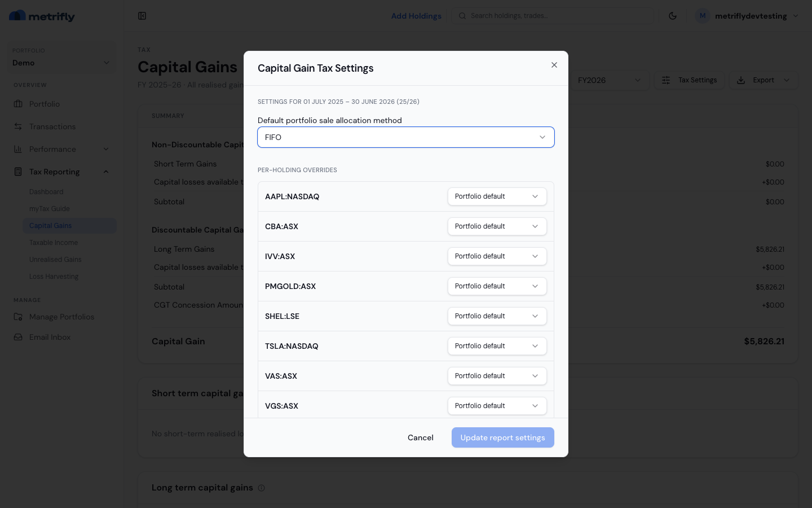Viewport: 812px width, 508px height.
Task: Click the TSLA:NASDAQ holding label
Action: [292, 346]
